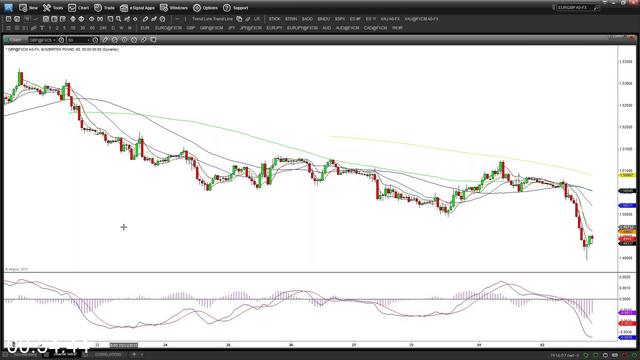Load the XAG@FXCM A0-FX silver shortcut
Viewport: 640px width, 360px height.
click(421, 19)
